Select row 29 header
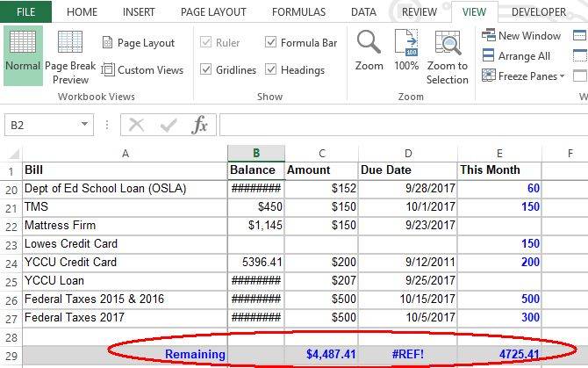 pyautogui.click(x=11, y=355)
